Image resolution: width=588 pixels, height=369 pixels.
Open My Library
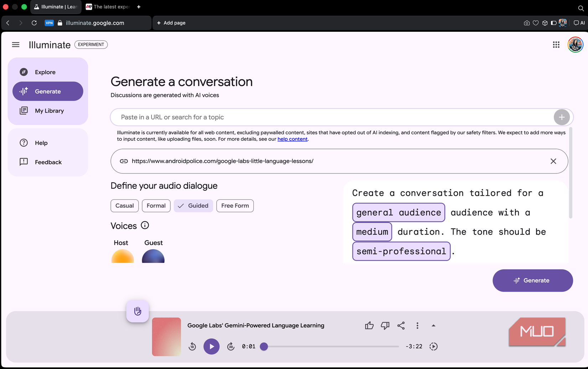pos(49,110)
